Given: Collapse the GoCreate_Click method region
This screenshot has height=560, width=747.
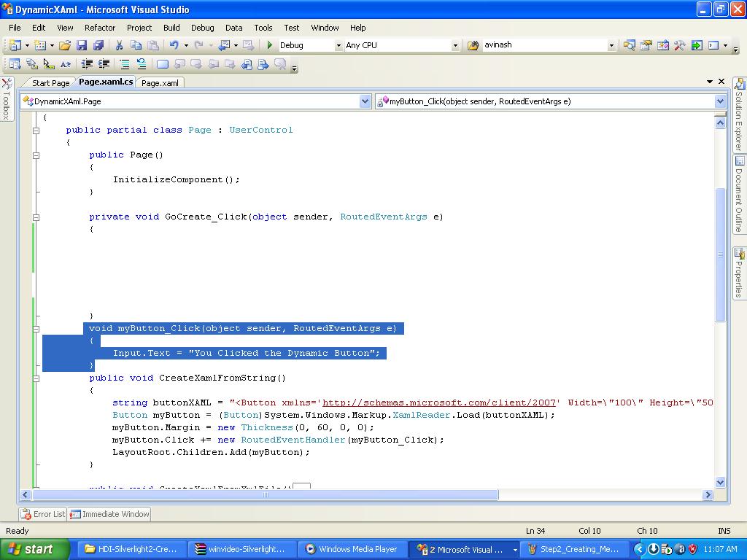Looking at the screenshot, I should point(36,217).
